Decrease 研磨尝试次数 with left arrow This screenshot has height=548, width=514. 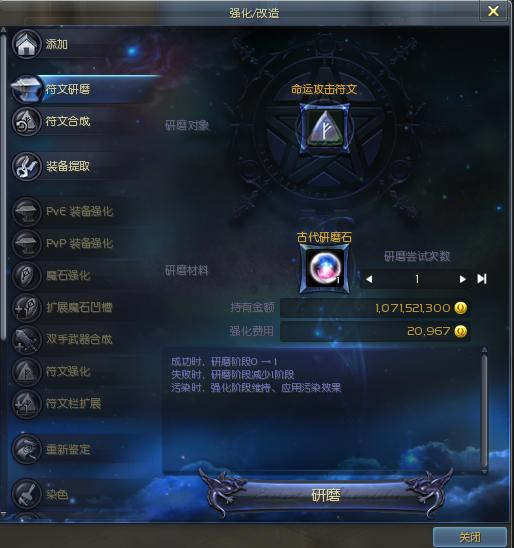click(369, 279)
